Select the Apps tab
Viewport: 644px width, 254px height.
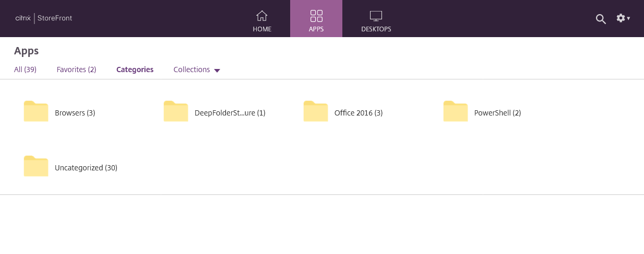point(316,19)
